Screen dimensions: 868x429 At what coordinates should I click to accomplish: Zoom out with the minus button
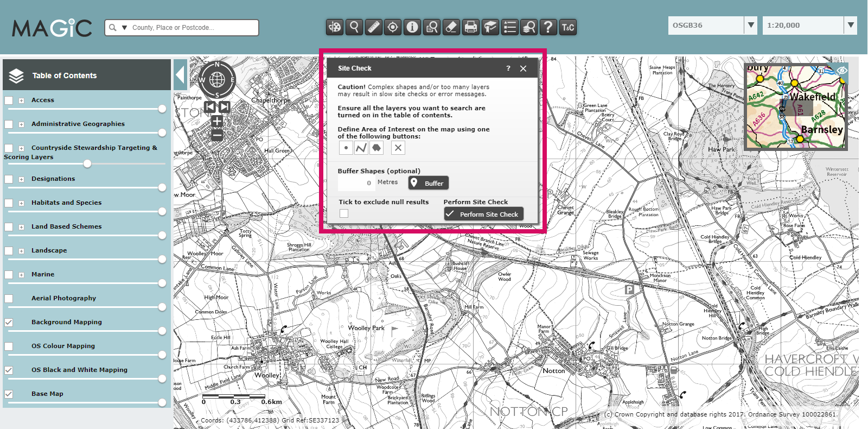coord(217,134)
